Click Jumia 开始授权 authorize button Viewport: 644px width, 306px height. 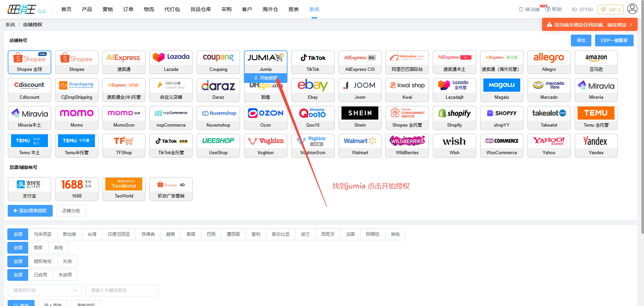[x=266, y=78]
